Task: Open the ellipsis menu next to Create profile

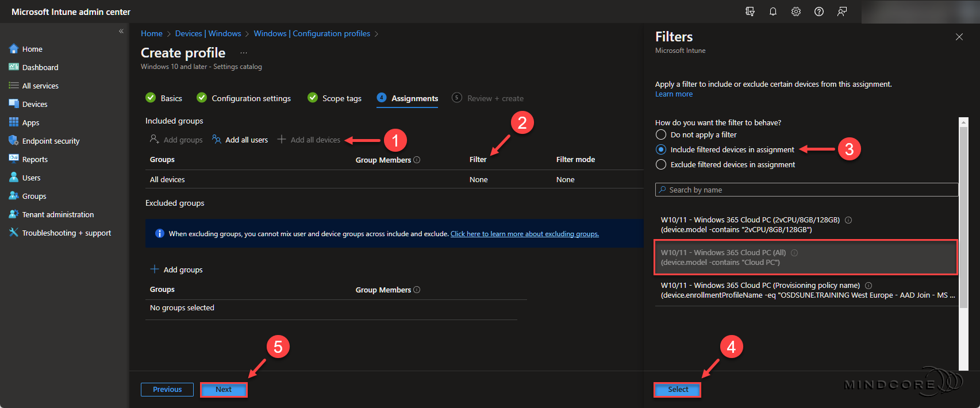Action: [x=244, y=53]
